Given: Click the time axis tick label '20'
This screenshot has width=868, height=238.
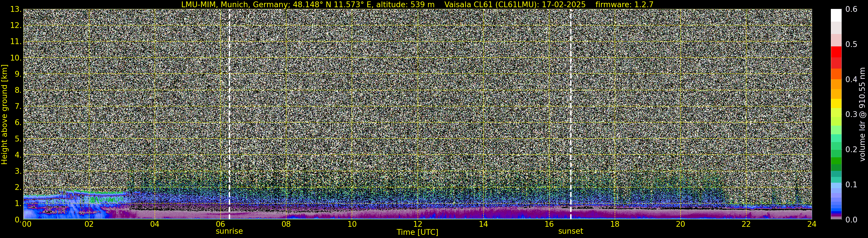Looking at the screenshot, I should tap(680, 224).
